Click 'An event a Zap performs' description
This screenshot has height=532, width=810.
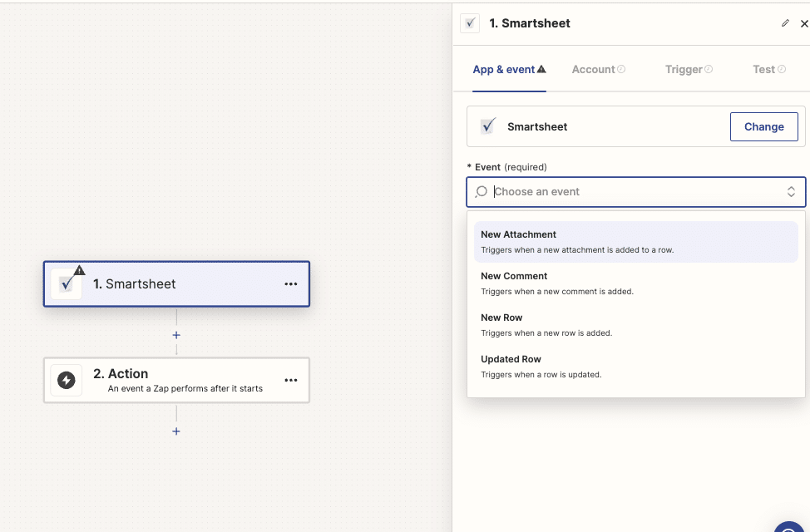(185, 388)
